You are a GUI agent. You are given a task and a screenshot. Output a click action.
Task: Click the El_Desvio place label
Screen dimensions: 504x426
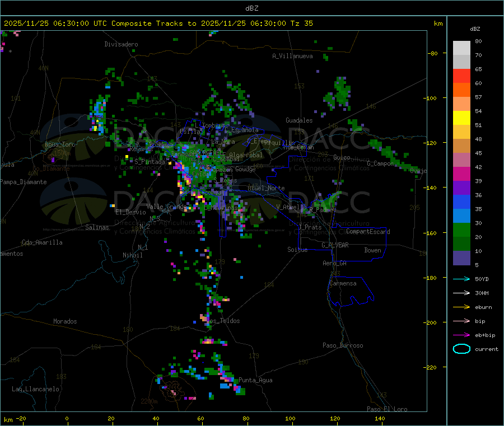coord(130,212)
